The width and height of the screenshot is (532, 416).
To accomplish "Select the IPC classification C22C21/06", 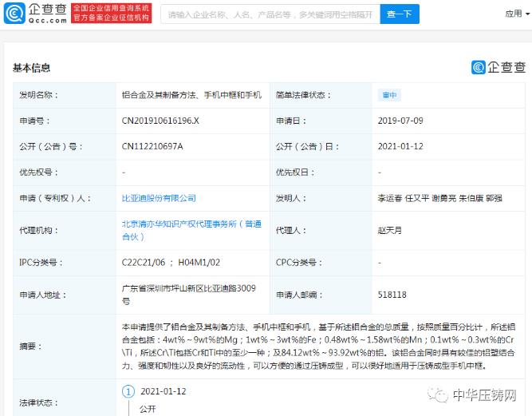I will [x=144, y=263].
